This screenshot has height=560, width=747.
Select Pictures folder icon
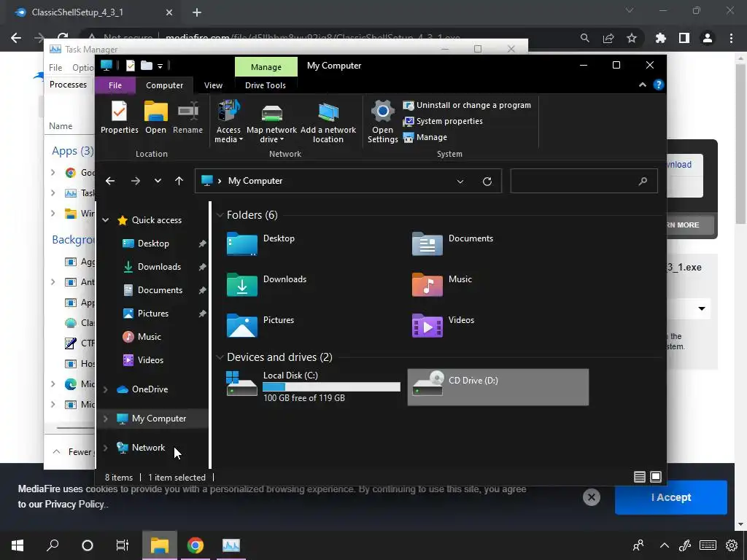coord(242,325)
